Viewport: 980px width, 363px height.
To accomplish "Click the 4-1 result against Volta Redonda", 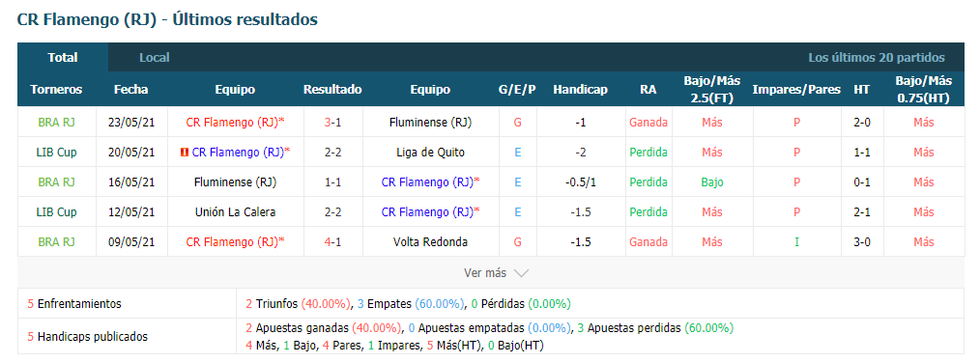I will 332,241.
